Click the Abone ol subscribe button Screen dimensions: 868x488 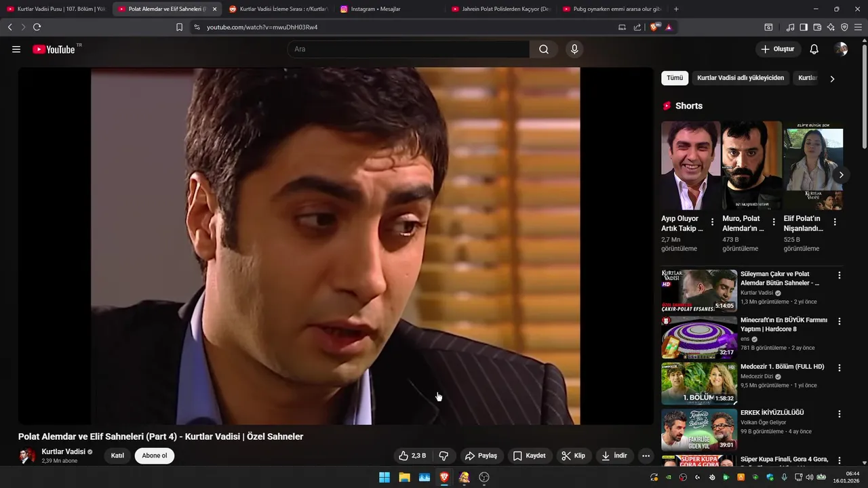[x=155, y=455]
